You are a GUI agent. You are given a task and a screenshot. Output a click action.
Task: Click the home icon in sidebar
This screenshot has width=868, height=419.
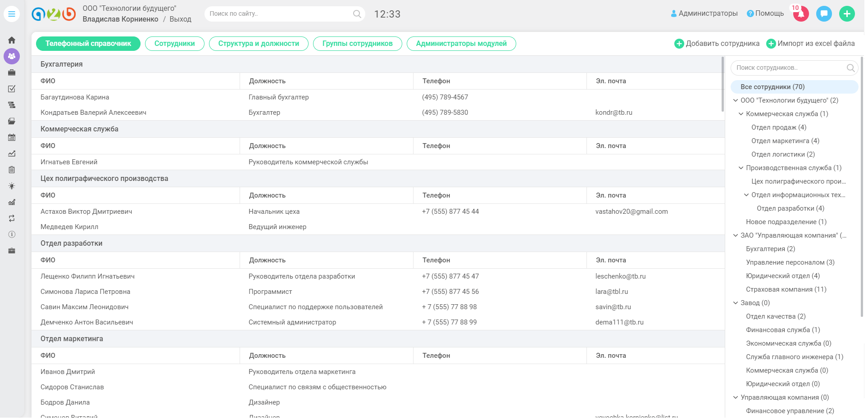(12, 40)
